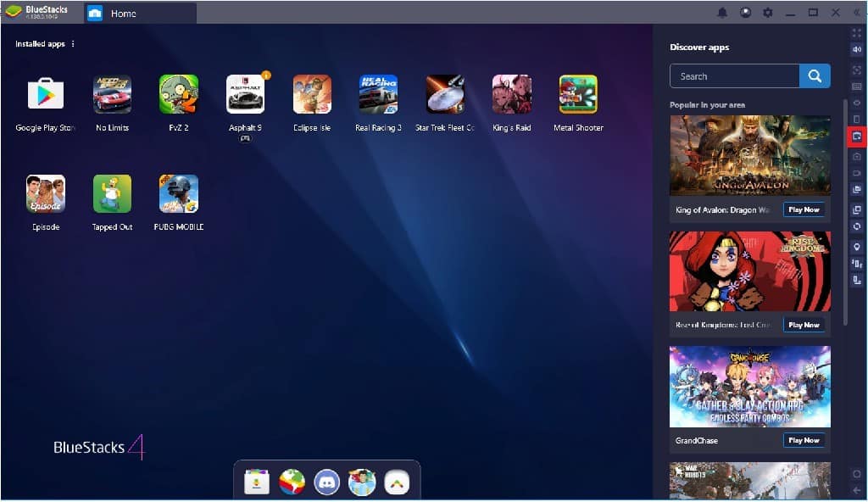This screenshot has width=868, height=502.
Task: Click the 'Installed apps' heading text
Action: [x=40, y=44]
